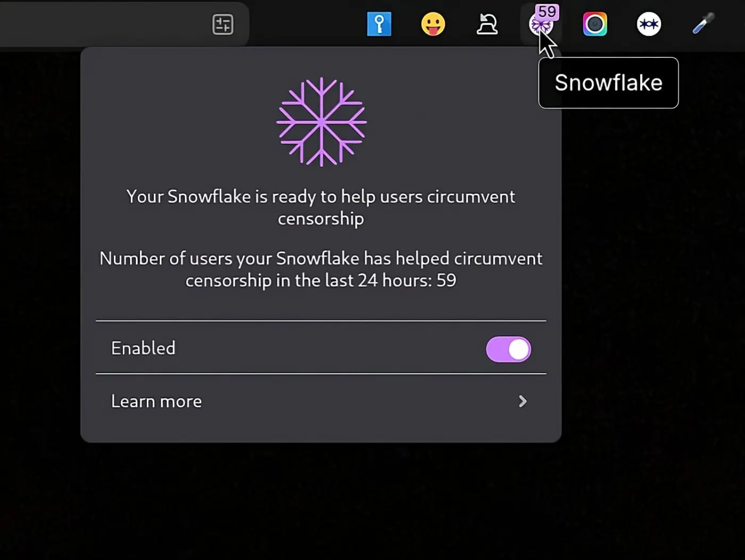Viewport: 745px width, 560px height.
Task: Click the "Your Snowflake is ready" status text
Action: [x=321, y=207]
